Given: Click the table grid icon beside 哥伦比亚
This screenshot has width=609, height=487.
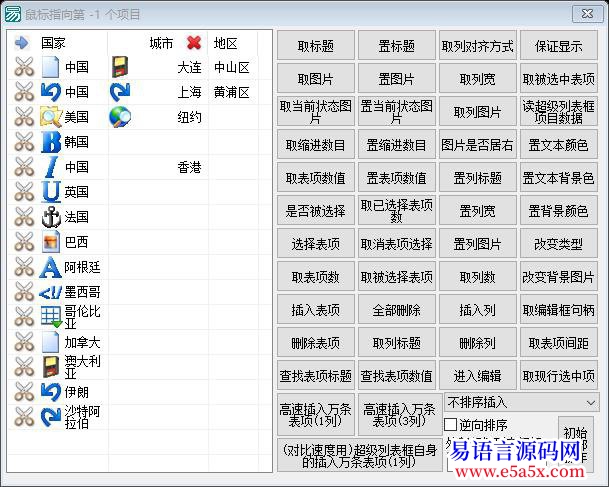Looking at the screenshot, I should coord(51,317).
